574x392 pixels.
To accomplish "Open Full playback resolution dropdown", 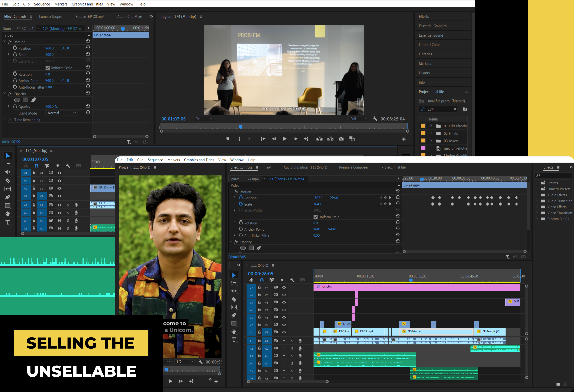I will tap(359, 119).
